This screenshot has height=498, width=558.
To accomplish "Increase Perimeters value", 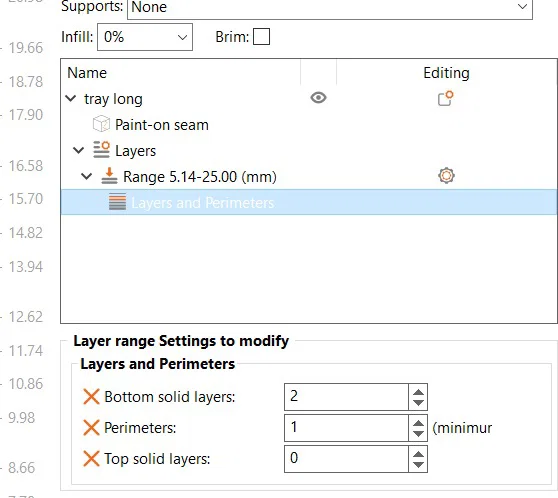I will point(418,423).
